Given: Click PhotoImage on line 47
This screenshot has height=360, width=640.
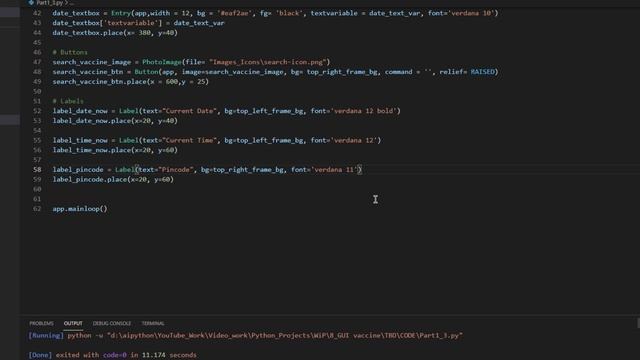Looking at the screenshot, I should (162, 62).
